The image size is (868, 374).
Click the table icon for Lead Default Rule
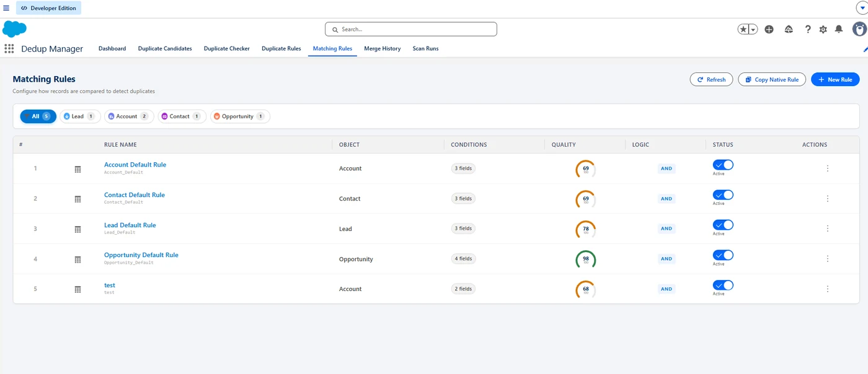(x=77, y=229)
